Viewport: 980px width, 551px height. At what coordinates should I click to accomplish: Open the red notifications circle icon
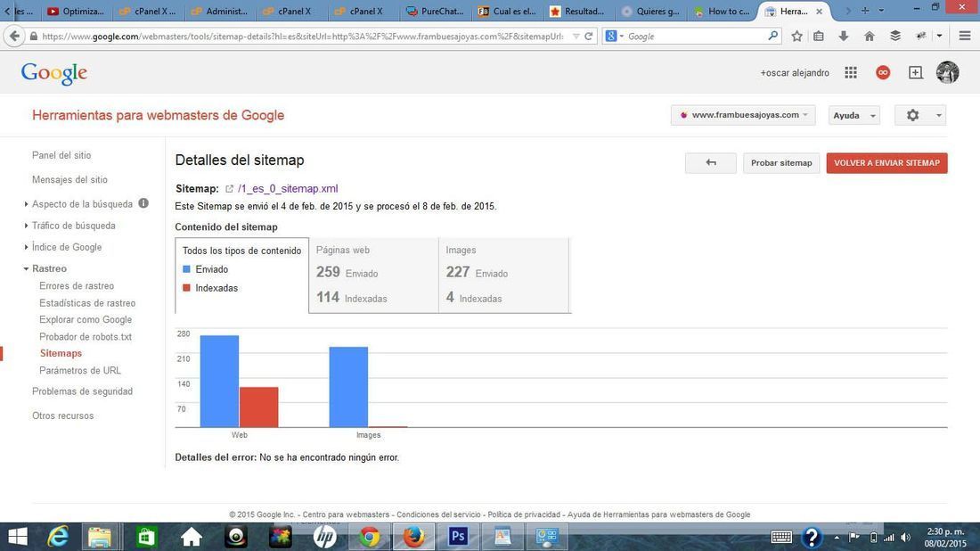(883, 72)
